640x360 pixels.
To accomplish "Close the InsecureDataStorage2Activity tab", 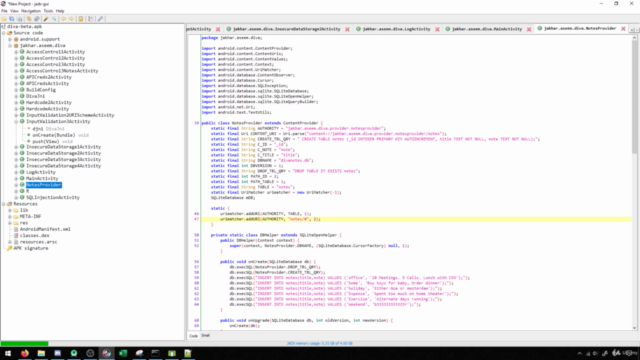I will click(x=347, y=29).
